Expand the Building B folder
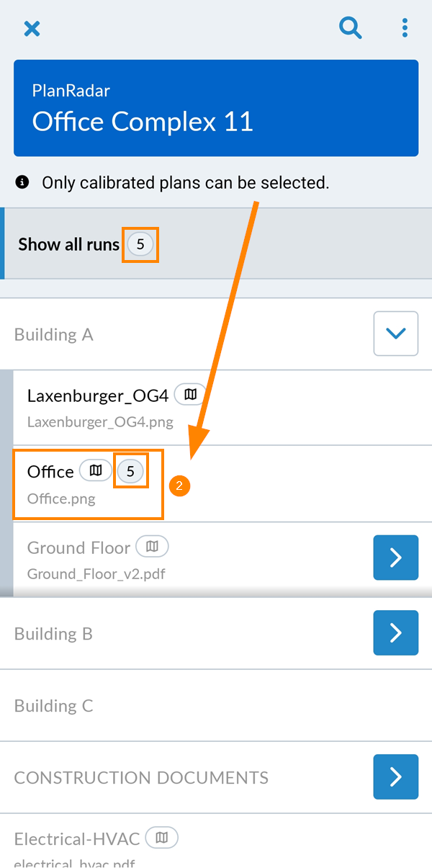Screen dimensions: 432x868 pos(395,632)
